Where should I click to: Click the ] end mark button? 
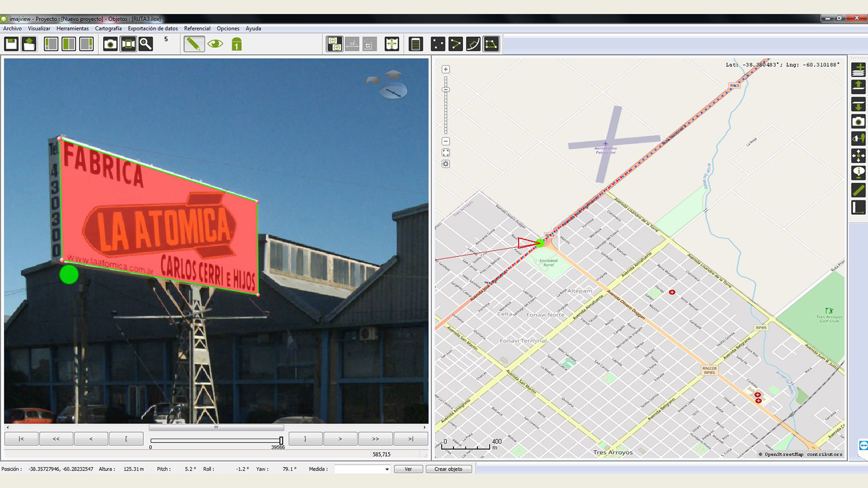[305, 439]
